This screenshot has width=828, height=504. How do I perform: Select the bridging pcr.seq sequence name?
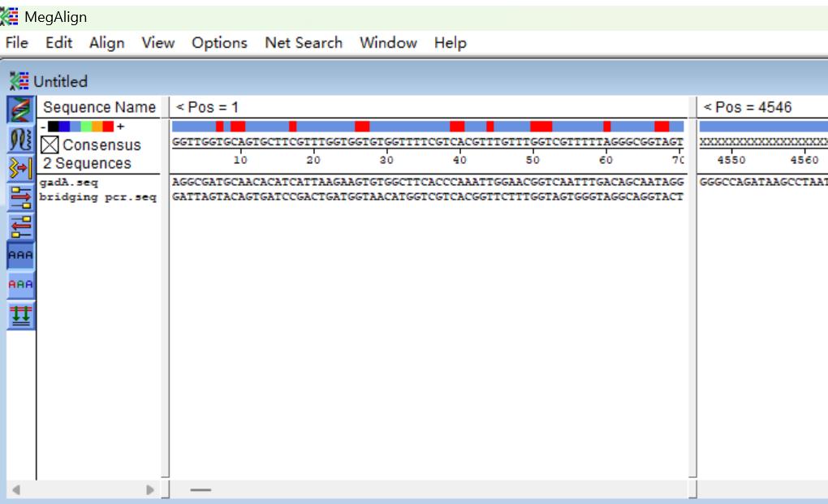tap(97, 197)
